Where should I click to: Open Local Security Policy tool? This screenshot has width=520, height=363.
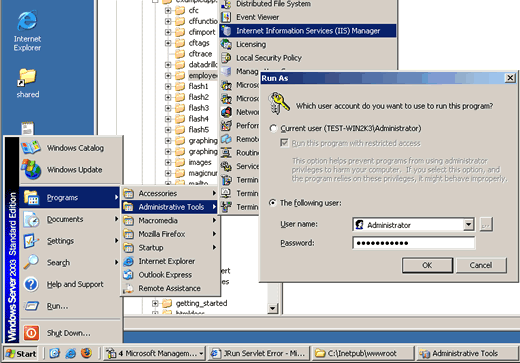pos(269,58)
